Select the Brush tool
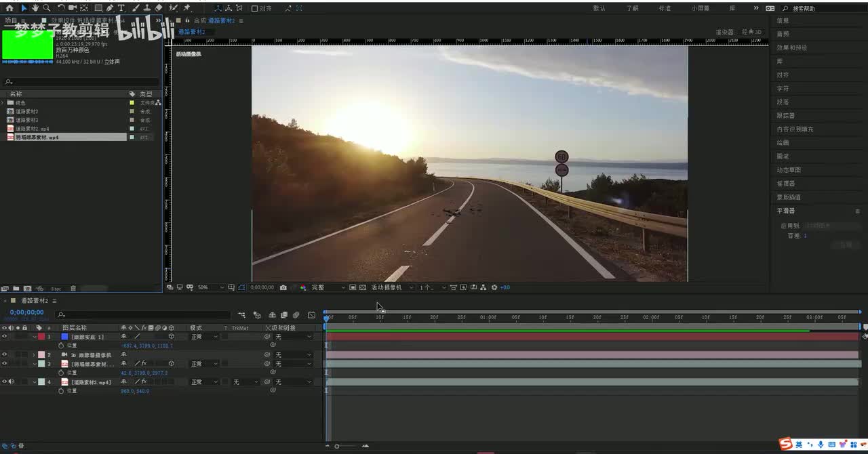This screenshot has width=868, height=454. (x=136, y=8)
